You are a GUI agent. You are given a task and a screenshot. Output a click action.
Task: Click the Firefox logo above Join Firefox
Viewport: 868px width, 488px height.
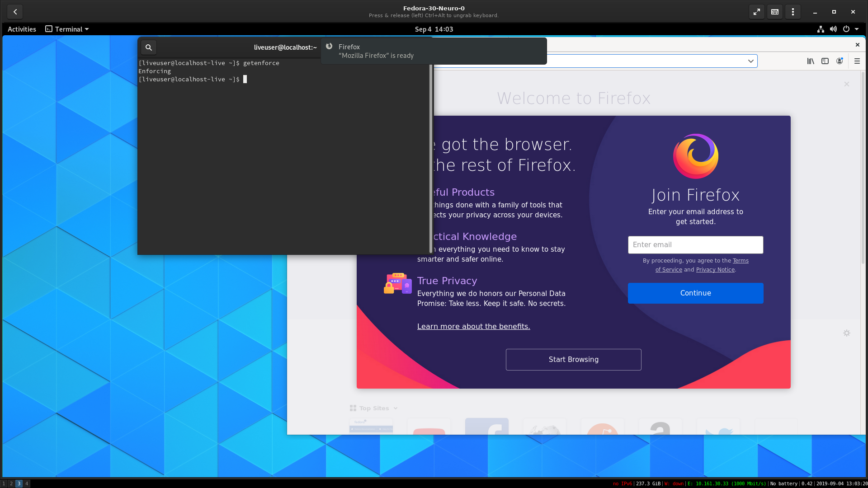tap(696, 156)
